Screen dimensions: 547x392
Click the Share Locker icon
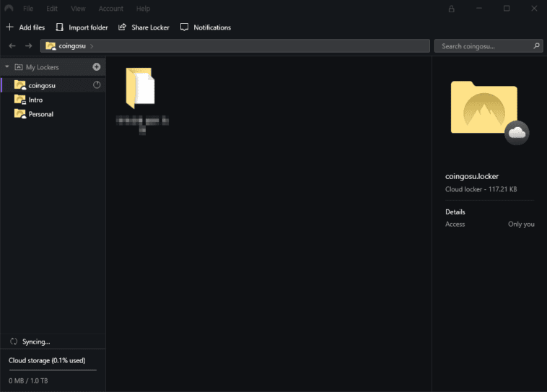(x=122, y=27)
